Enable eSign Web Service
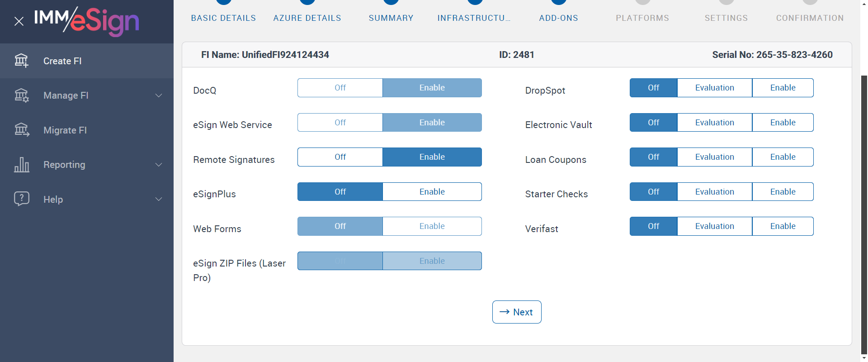868x362 pixels. (432, 123)
